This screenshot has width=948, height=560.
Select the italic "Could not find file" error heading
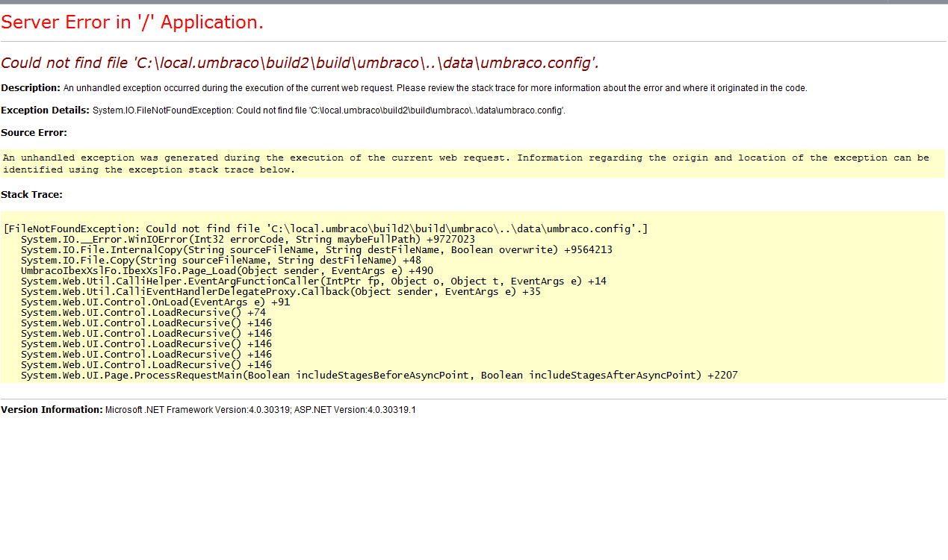[x=300, y=63]
